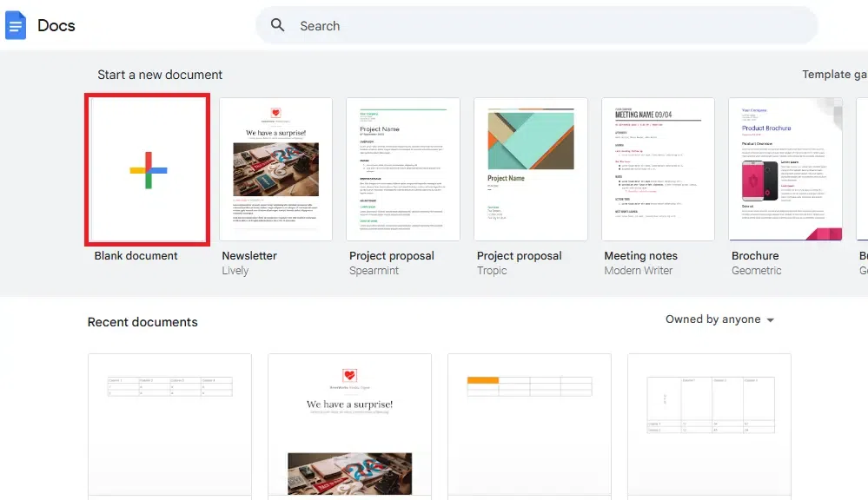The width and height of the screenshot is (868, 500).
Task: Click the Docs title text
Action: pyautogui.click(x=56, y=25)
